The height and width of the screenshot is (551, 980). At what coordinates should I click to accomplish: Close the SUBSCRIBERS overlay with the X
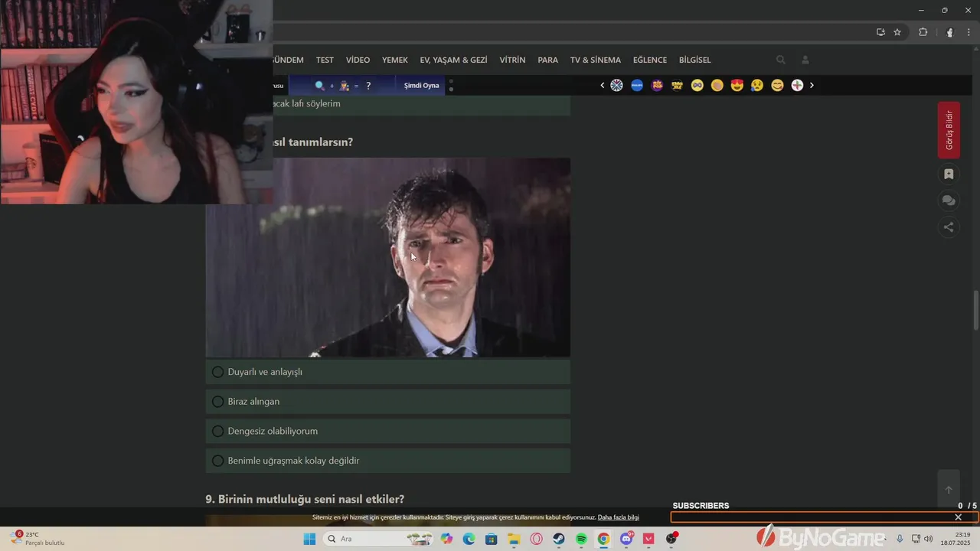point(958,517)
